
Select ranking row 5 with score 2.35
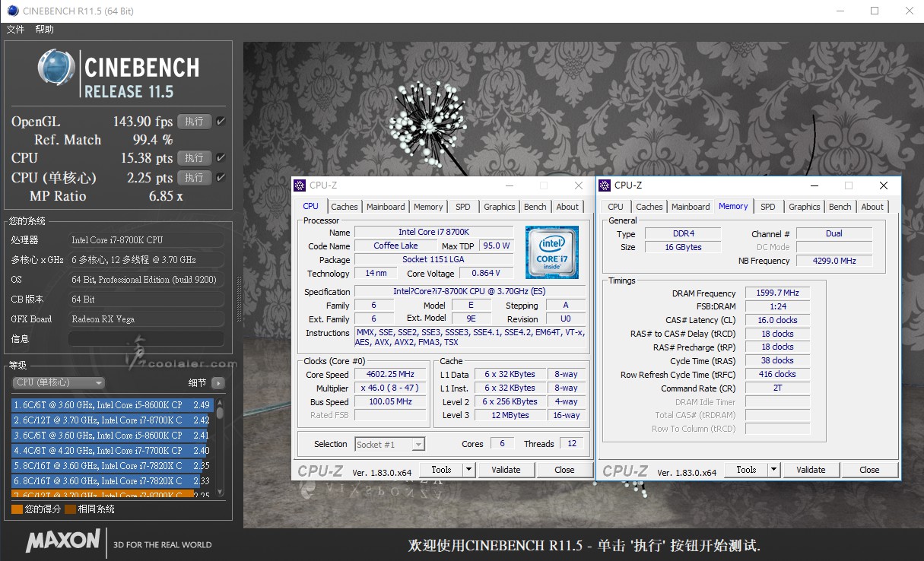click(x=113, y=466)
